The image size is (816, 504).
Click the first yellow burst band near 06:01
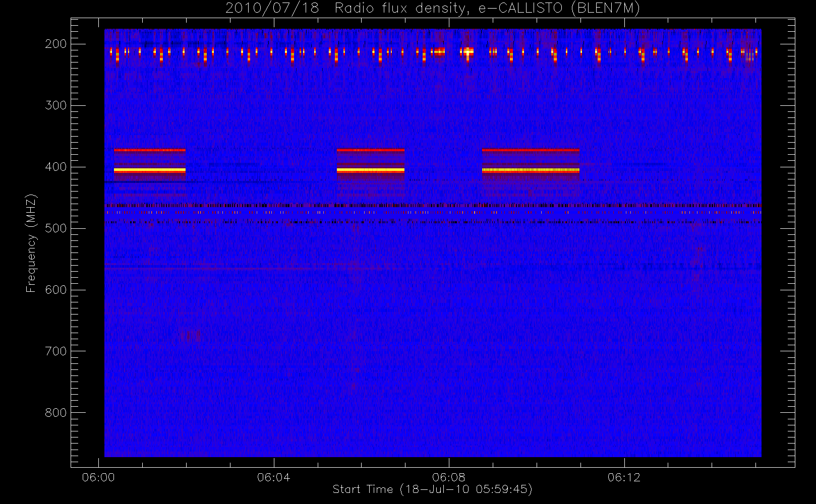tap(150, 170)
